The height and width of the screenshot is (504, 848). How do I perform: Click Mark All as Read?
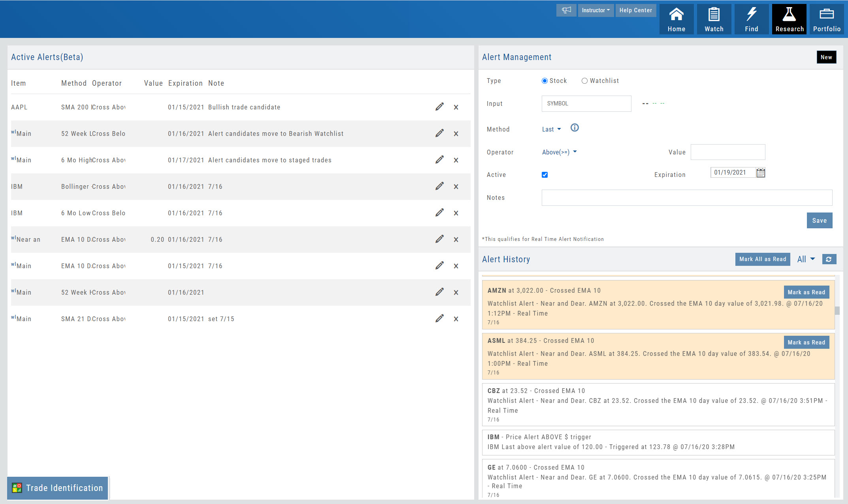coord(762,259)
